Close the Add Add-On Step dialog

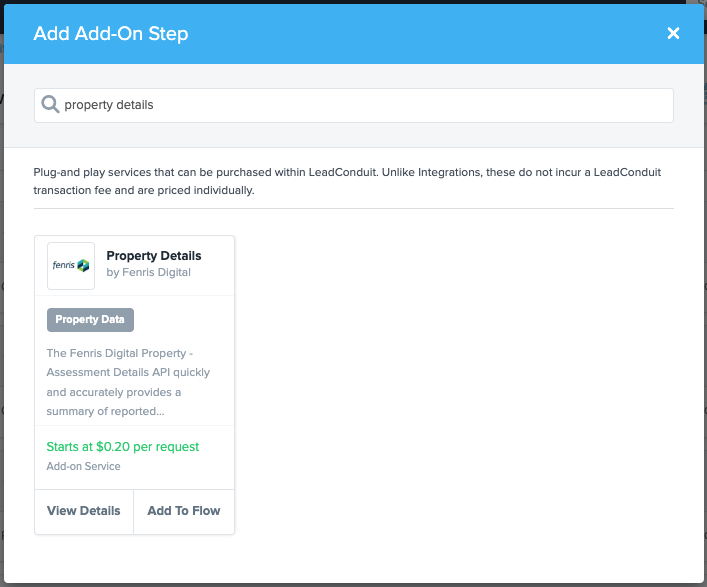point(673,34)
